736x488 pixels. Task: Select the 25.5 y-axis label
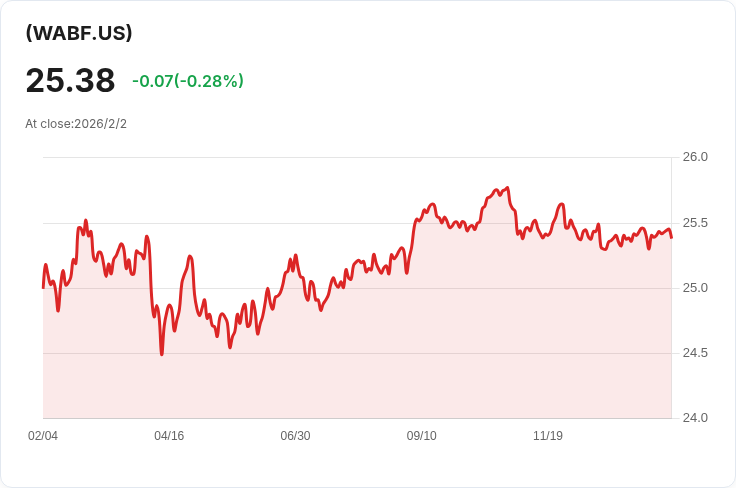(x=695, y=222)
